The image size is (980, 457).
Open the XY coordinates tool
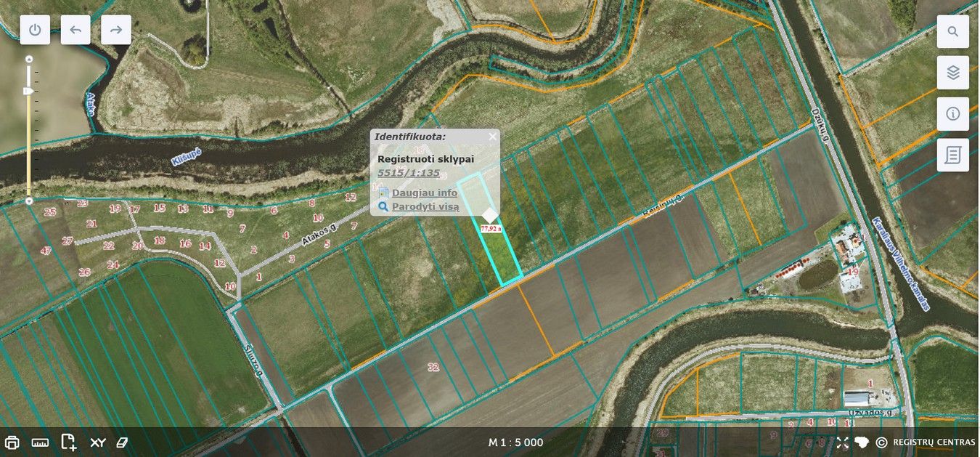97,442
